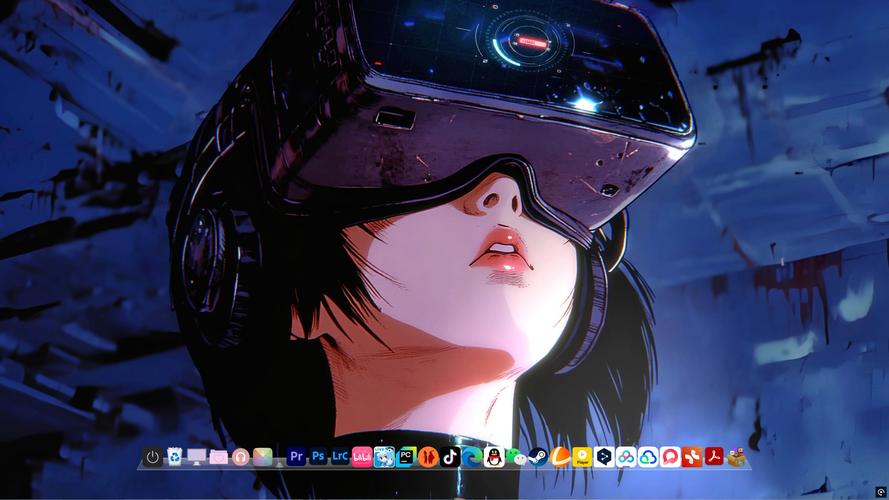Image resolution: width=889 pixels, height=500 pixels.
Task: Open WeChat from the dock
Action: pos(516,457)
